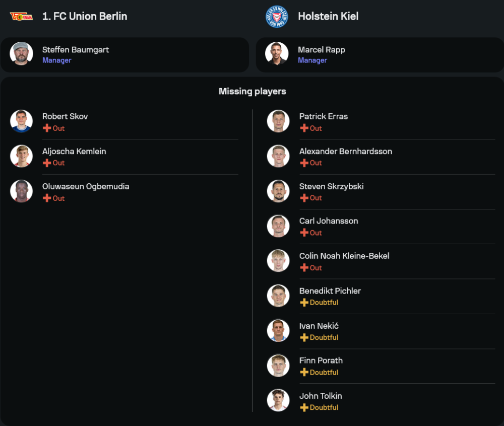This screenshot has width=504, height=426.
Task: Open Steffen Baumgart's manager photo
Action: [22, 53]
